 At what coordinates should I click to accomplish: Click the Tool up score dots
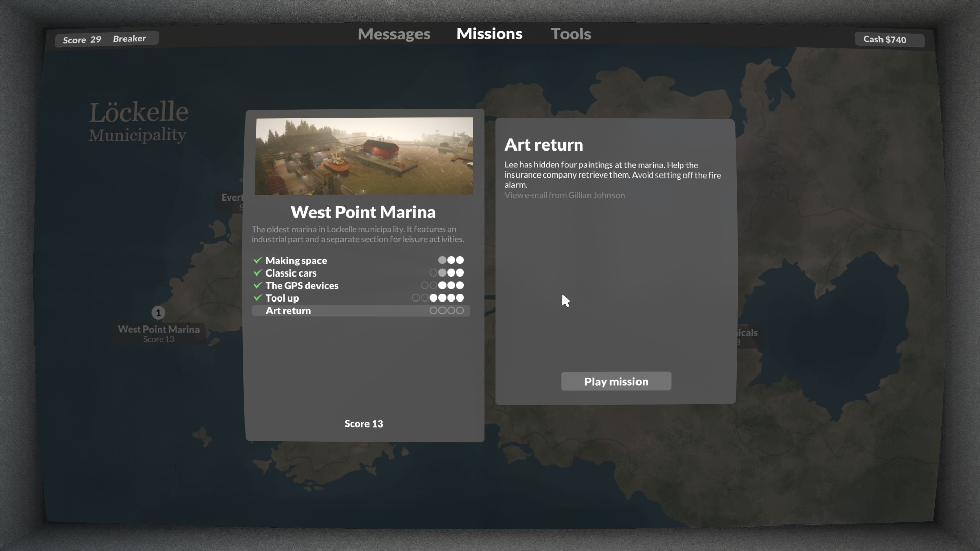pos(438,298)
